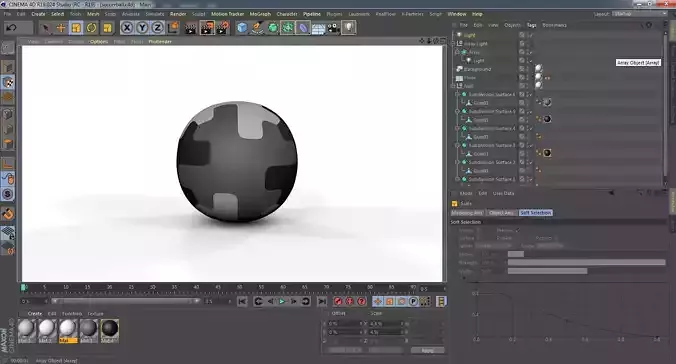676x364 pixels.
Task: Collapse the bottommost Subdivision Surface node
Action: 457,179
